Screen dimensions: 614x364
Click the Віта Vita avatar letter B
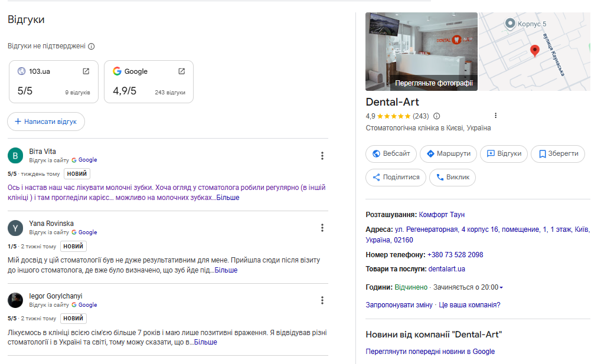(x=15, y=155)
